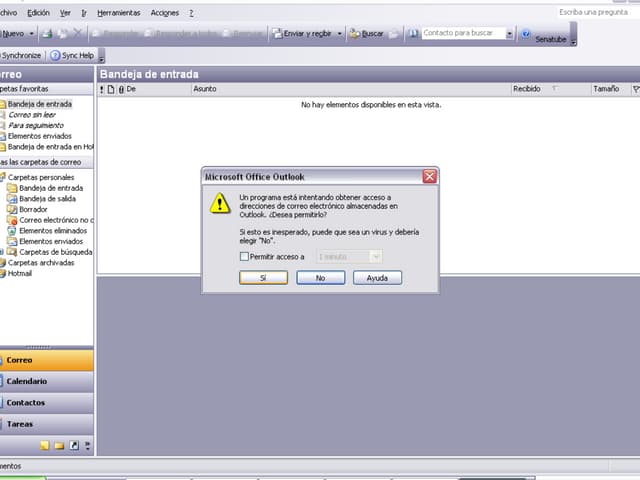Image resolution: width=640 pixels, height=480 pixels.
Task: Sort by the Asunto column header
Action: [351, 89]
